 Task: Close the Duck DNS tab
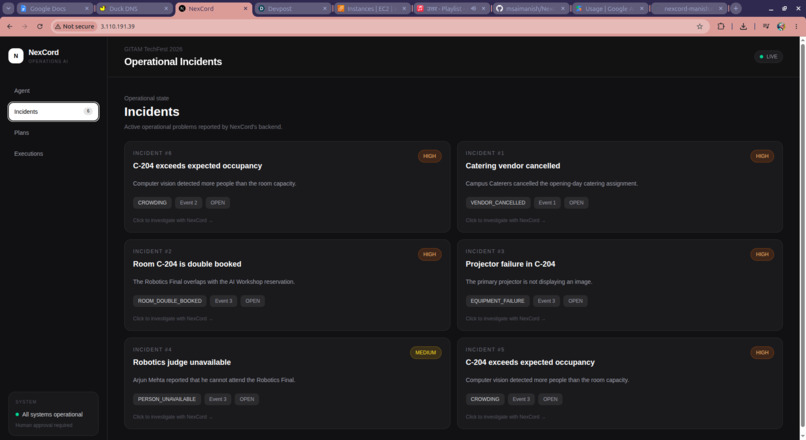coord(166,9)
